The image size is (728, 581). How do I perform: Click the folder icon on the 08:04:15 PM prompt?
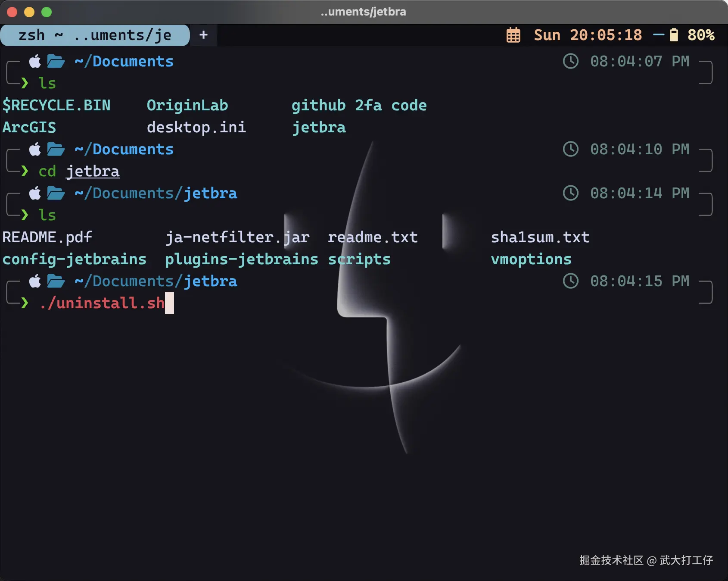tap(56, 281)
